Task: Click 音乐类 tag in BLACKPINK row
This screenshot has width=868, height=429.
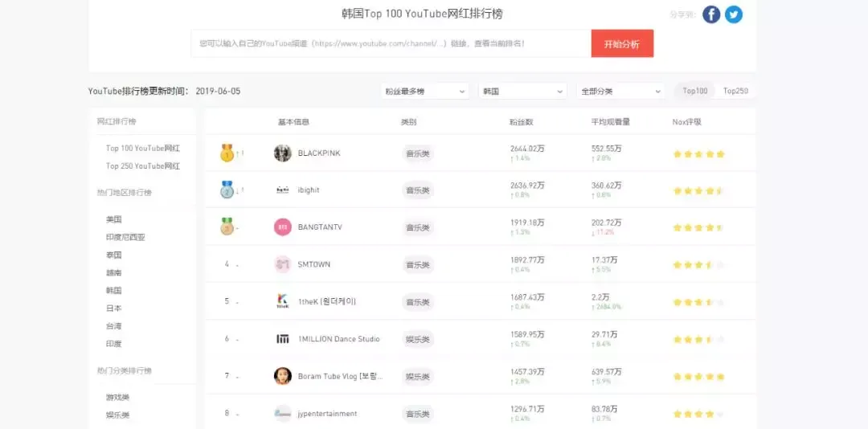Action: (x=417, y=153)
